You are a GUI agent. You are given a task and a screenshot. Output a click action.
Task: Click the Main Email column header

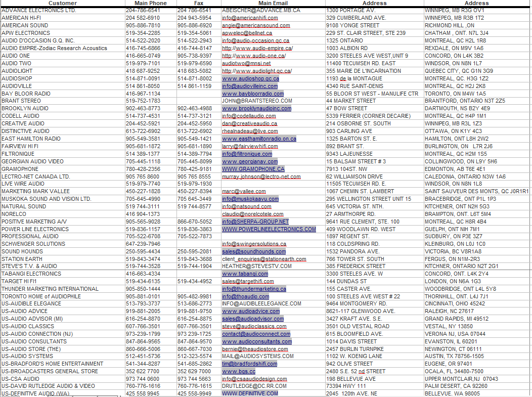pos(273,3)
